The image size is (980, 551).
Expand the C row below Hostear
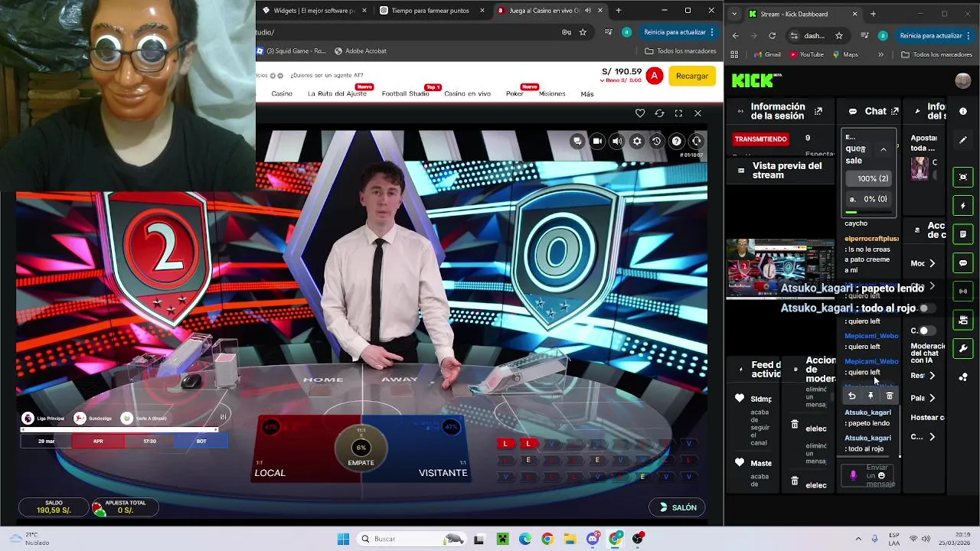[932, 437]
